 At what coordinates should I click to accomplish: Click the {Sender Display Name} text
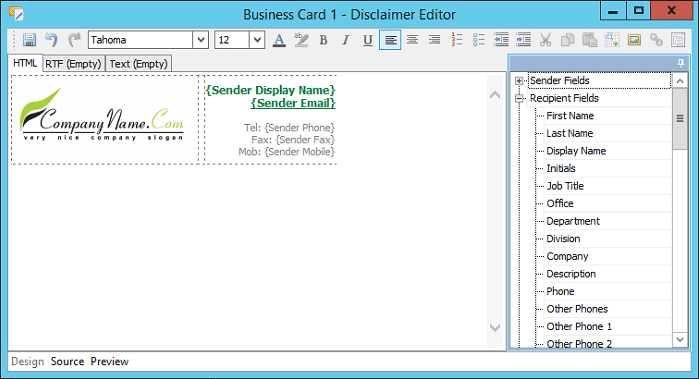(x=270, y=90)
